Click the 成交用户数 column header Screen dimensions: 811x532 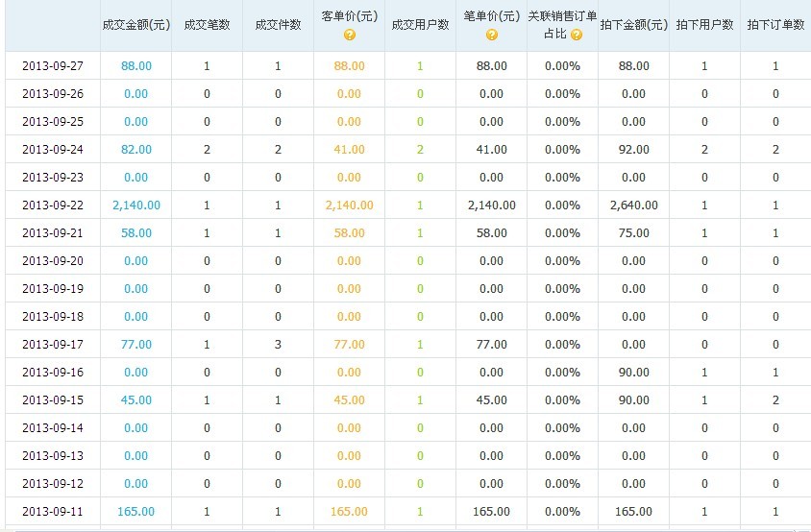[420, 25]
